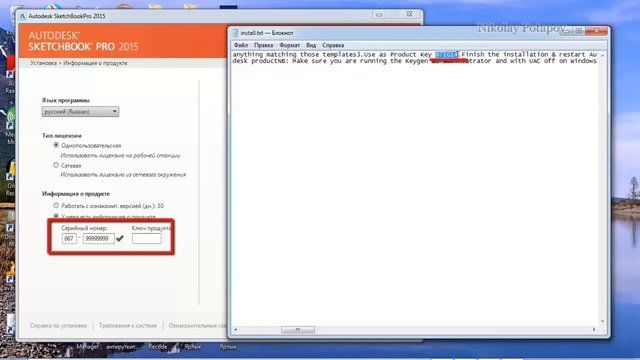Click the Установка breadcrumb in the installer
The width and height of the screenshot is (640, 360).
[43, 63]
